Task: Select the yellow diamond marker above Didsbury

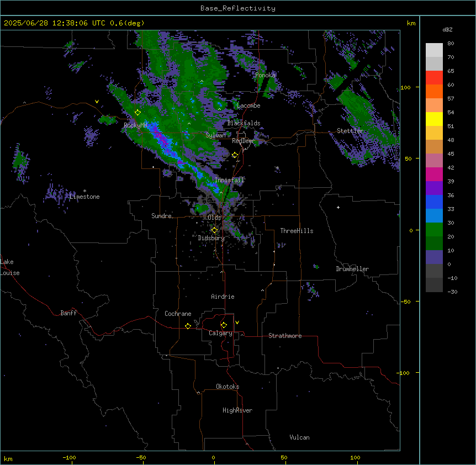Action: coord(214,230)
